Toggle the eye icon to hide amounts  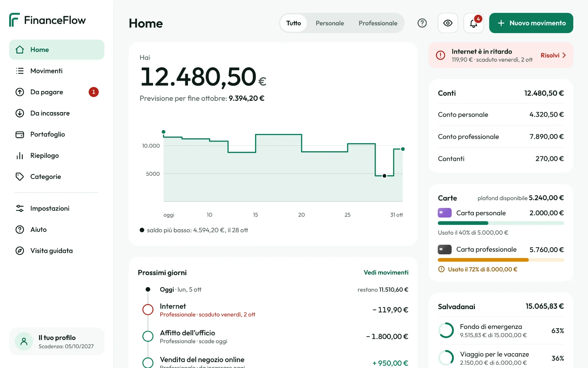[448, 23]
